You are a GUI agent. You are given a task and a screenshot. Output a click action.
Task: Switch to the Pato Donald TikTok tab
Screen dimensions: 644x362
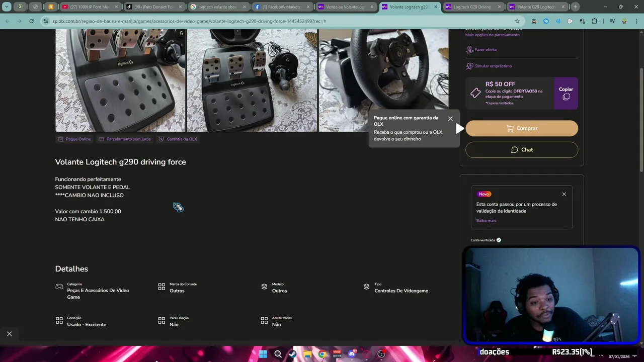[154, 7]
